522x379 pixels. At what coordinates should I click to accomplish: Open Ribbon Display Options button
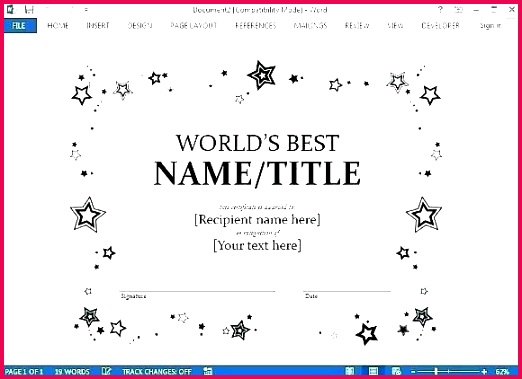(459, 10)
